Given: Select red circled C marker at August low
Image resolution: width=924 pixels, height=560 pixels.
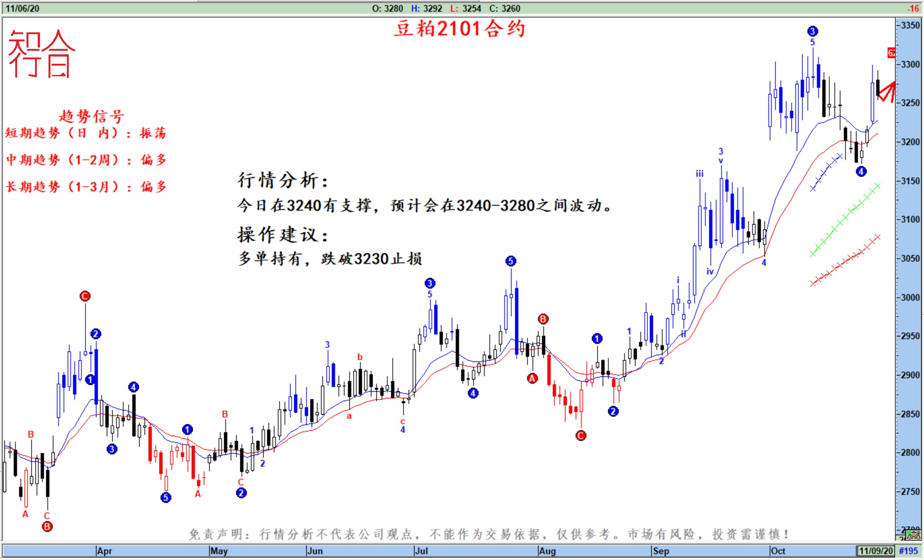Looking at the screenshot, I should [580, 435].
